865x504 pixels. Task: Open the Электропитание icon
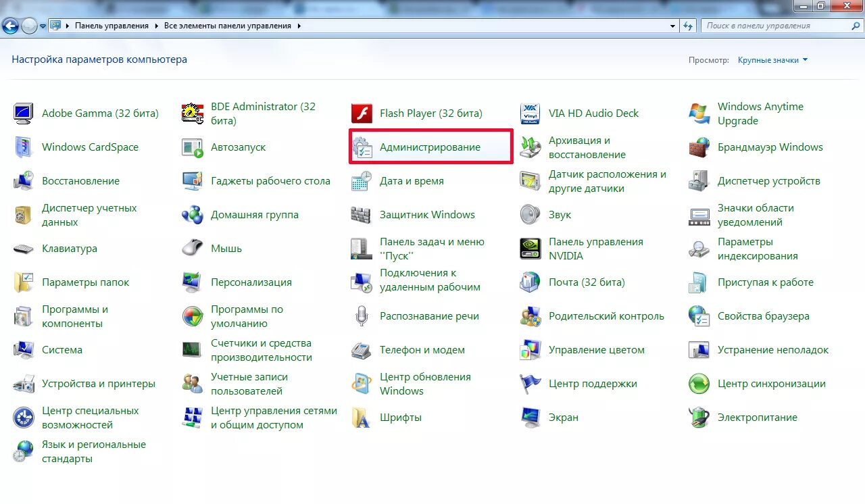click(x=699, y=418)
